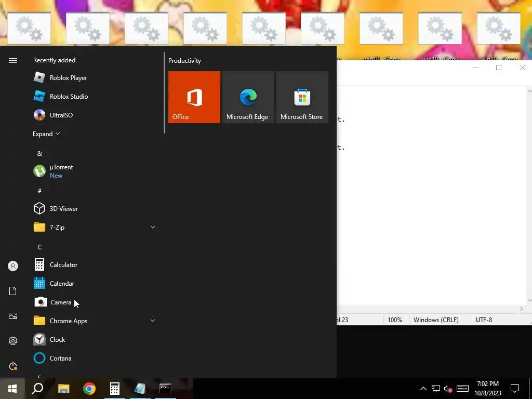Screen dimensions: 532x399
Task: Open muted volume tray icon
Action: tap(448, 389)
